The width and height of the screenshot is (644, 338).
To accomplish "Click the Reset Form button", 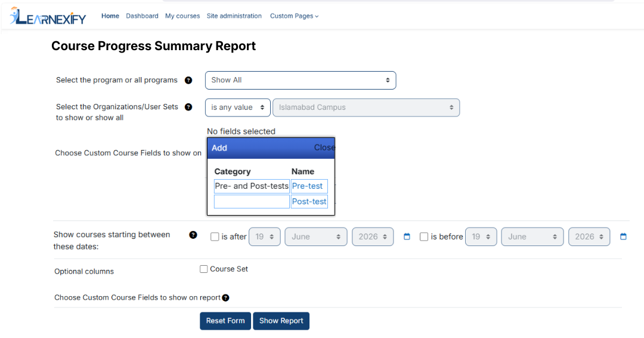I will (225, 321).
